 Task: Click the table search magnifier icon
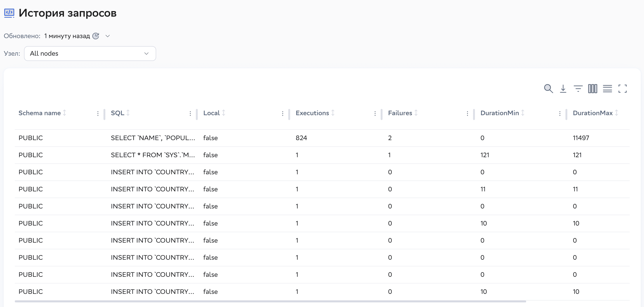click(548, 88)
